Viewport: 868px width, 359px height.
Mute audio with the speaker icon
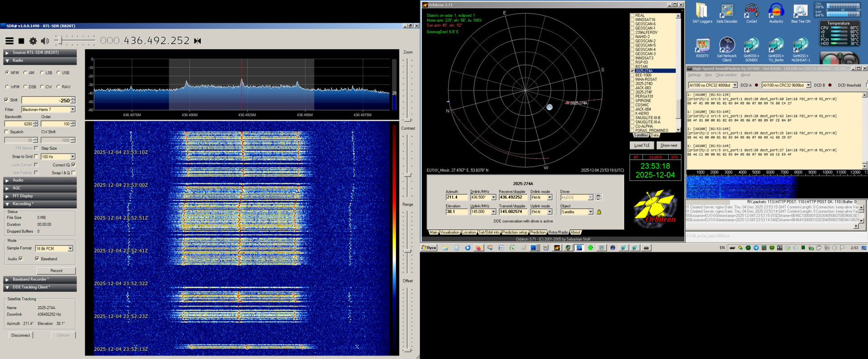tap(45, 41)
